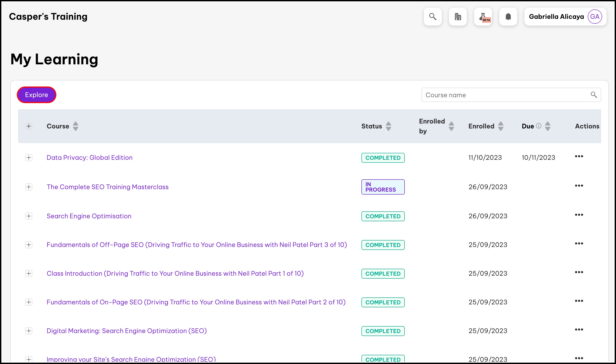Click the Due column info icon
Screen dimensions: 616x364
pos(539,126)
